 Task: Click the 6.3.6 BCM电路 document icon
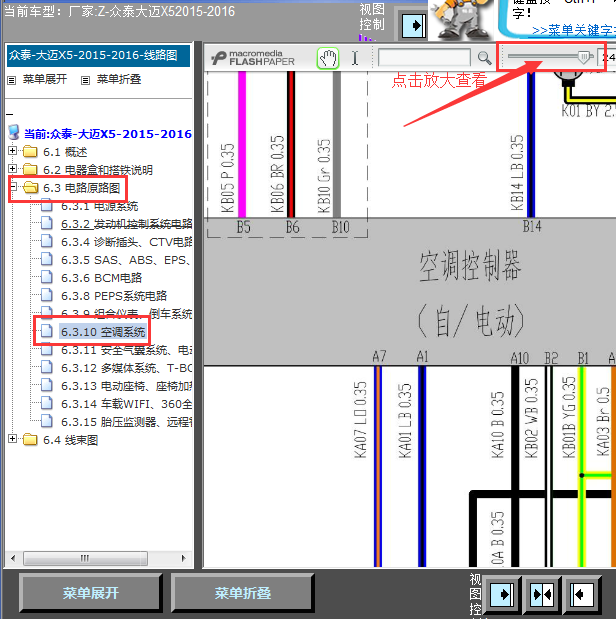[x=47, y=277]
